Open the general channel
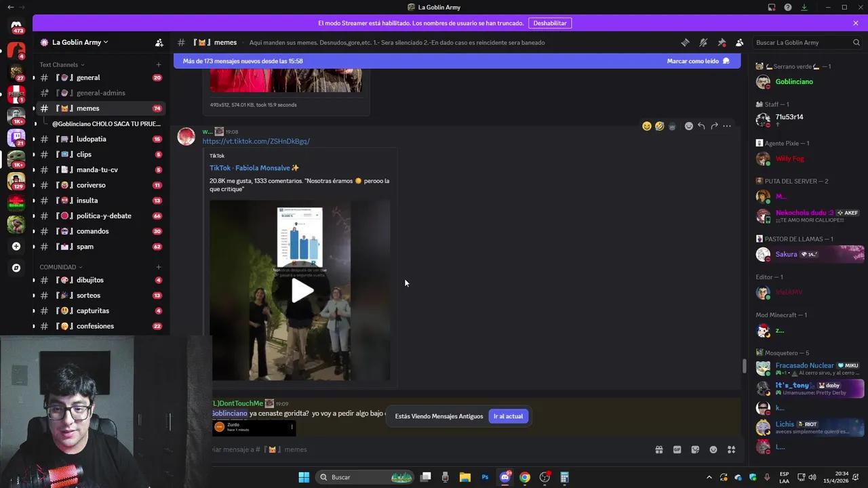 (x=100, y=78)
